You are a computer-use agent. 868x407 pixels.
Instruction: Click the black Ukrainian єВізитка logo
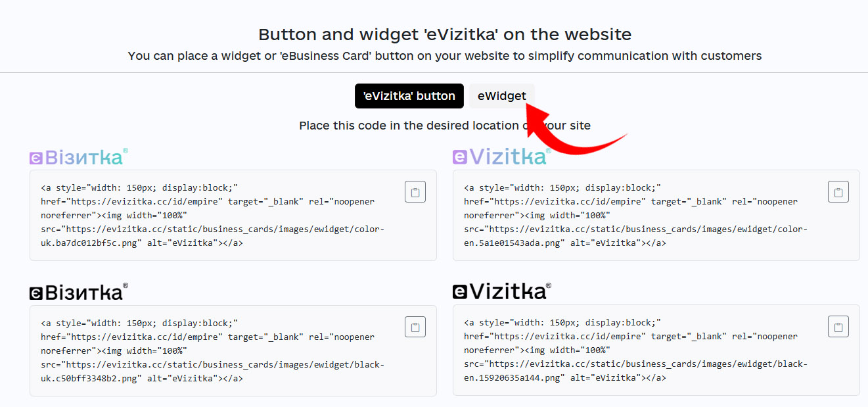pos(79,292)
